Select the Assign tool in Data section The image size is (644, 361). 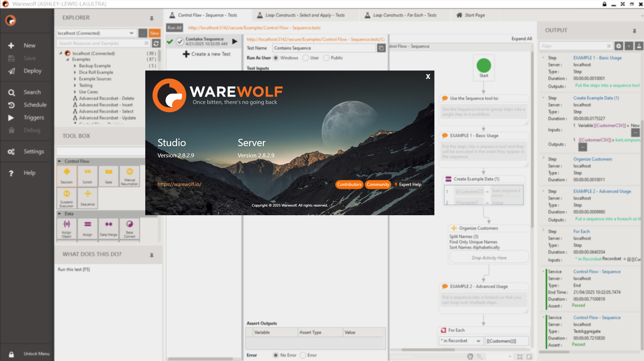pyautogui.click(x=87, y=229)
